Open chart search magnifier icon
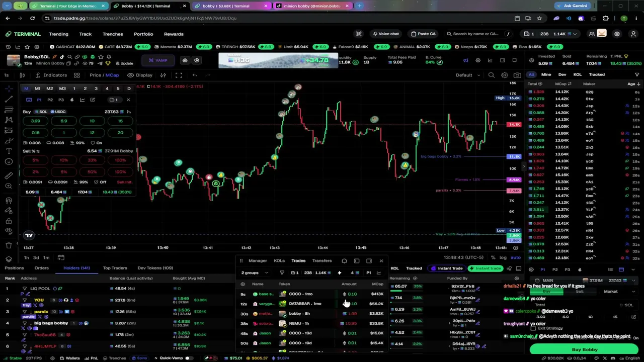Screen dimensions: 644x362 point(492,75)
